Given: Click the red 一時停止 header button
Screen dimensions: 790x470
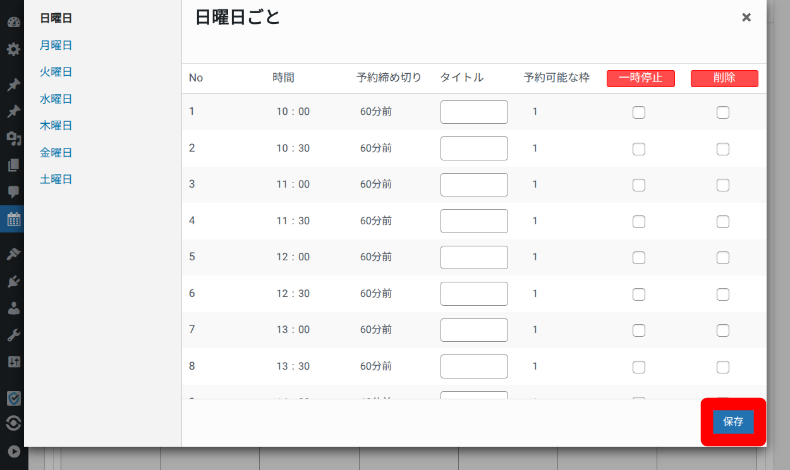Looking at the screenshot, I should point(640,78).
